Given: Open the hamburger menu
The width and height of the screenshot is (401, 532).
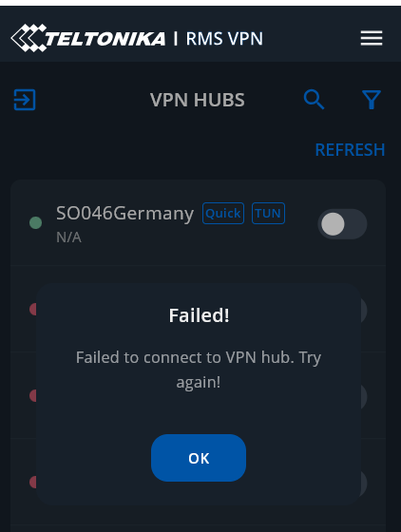Looking at the screenshot, I should point(372,38).
